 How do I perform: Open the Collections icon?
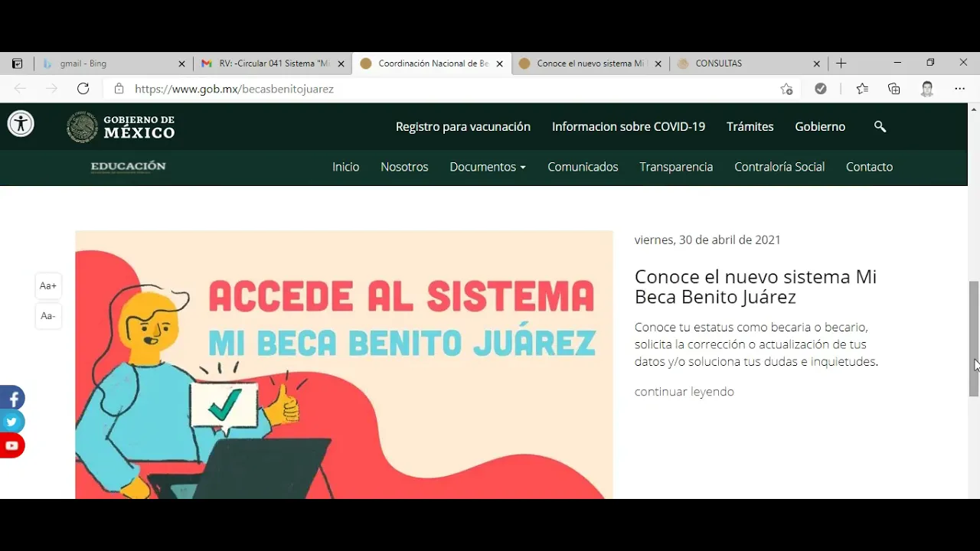pos(894,89)
